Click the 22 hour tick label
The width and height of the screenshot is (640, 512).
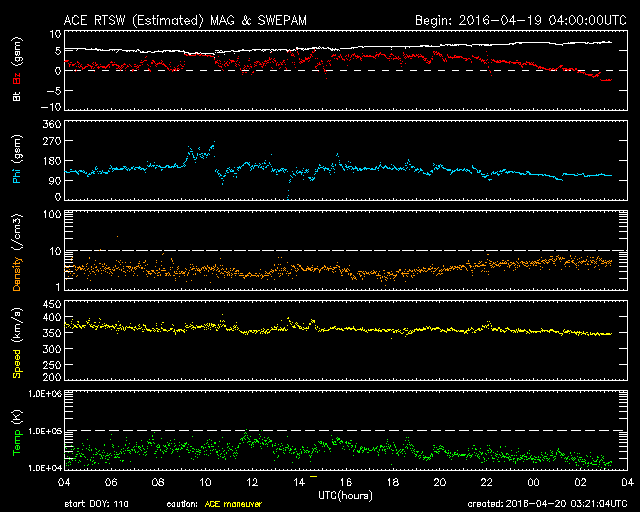pyautogui.click(x=487, y=482)
